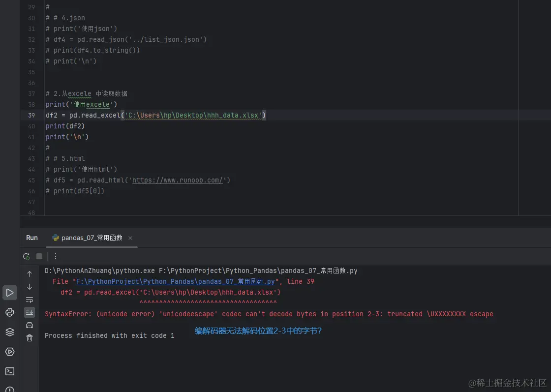Viewport: 551px width, 392px height.
Task: Open the Python Packages tool window
Action: point(10,332)
